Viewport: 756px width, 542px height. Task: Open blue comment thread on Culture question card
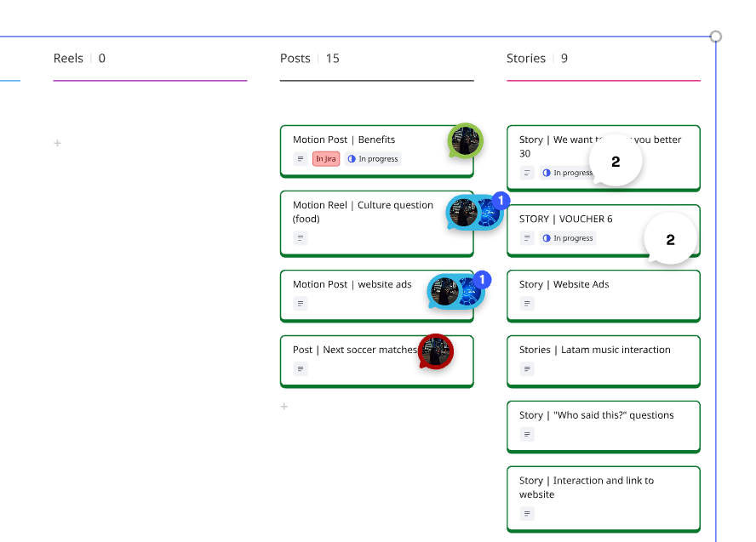[x=475, y=213]
